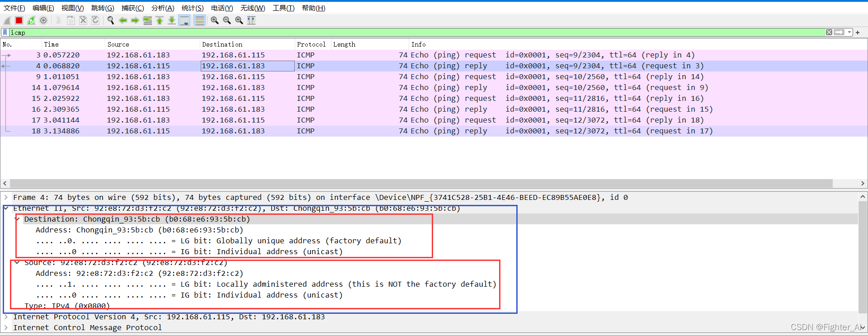Jump to the first packet
The image size is (868, 336).
[x=160, y=20]
